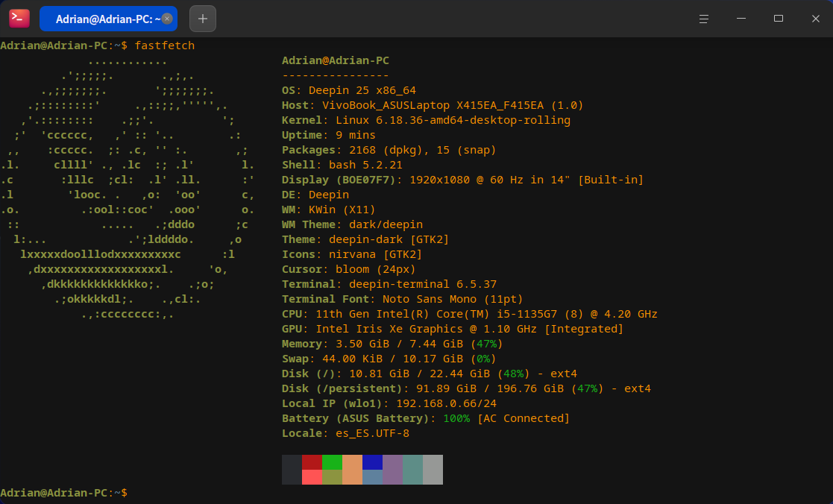The width and height of the screenshot is (833, 504).
Task: Click the Deepin terminal app icon
Action: click(x=19, y=19)
